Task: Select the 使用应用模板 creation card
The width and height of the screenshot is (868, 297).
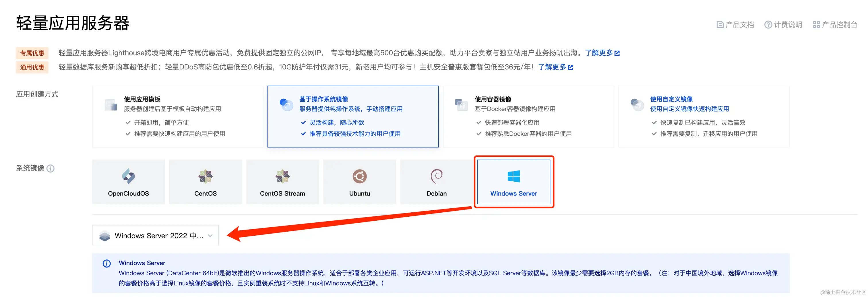Action: 178,117
